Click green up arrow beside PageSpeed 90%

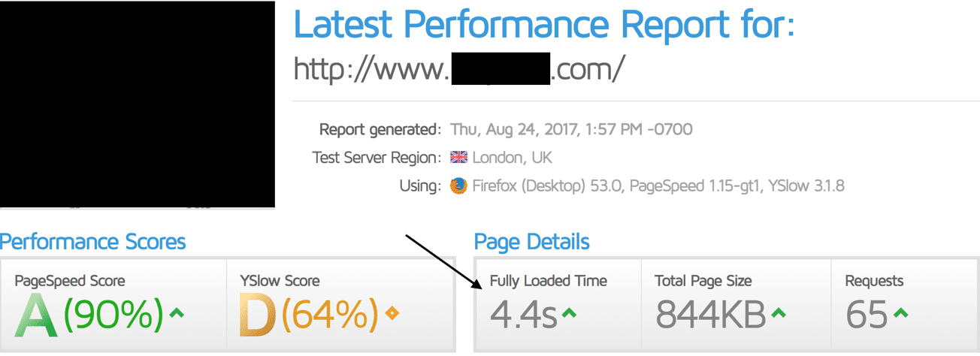click(x=177, y=312)
